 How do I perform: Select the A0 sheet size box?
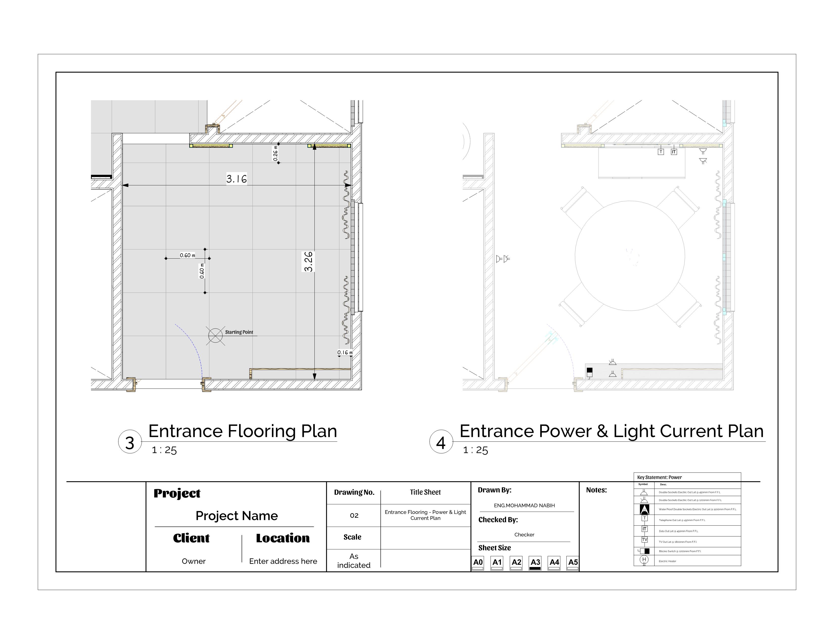tap(478, 563)
